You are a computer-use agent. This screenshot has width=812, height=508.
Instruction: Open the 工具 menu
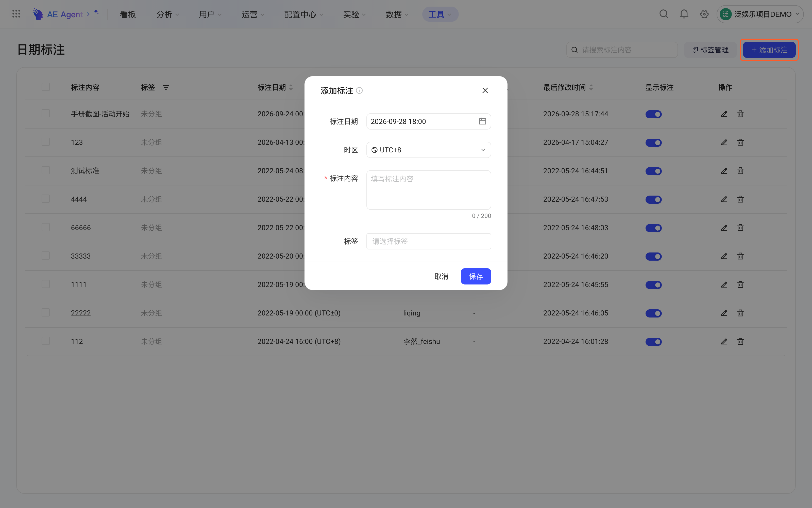pos(440,14)
